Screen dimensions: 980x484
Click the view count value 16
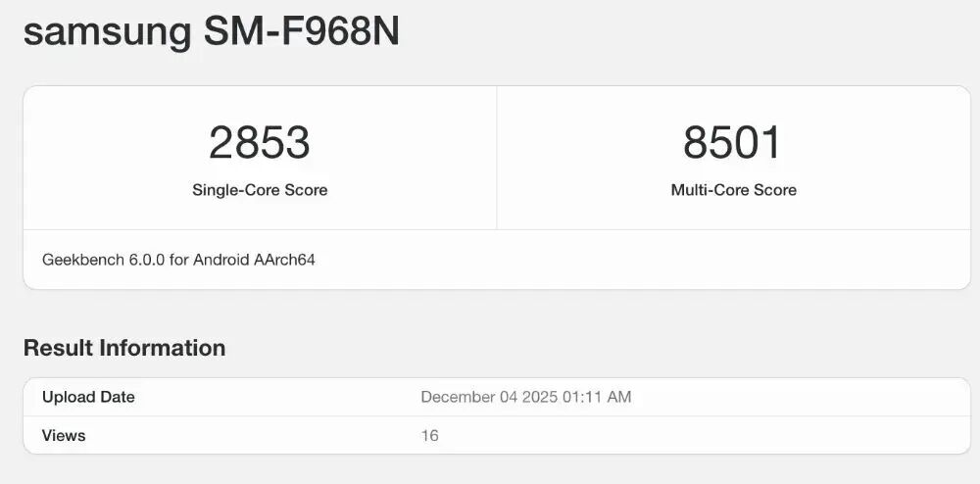tap(429, 436)
